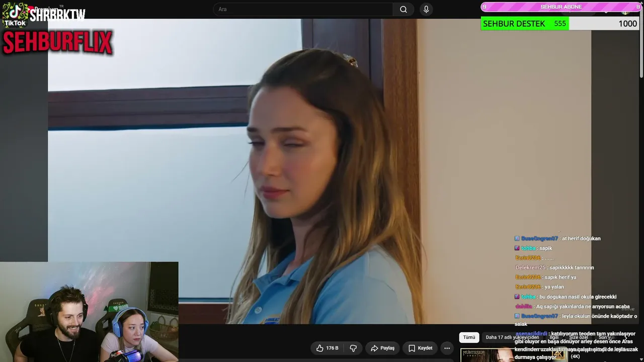644x362 pixels.
Task: Share the video via Paylaş button
Action: [382, 348]
